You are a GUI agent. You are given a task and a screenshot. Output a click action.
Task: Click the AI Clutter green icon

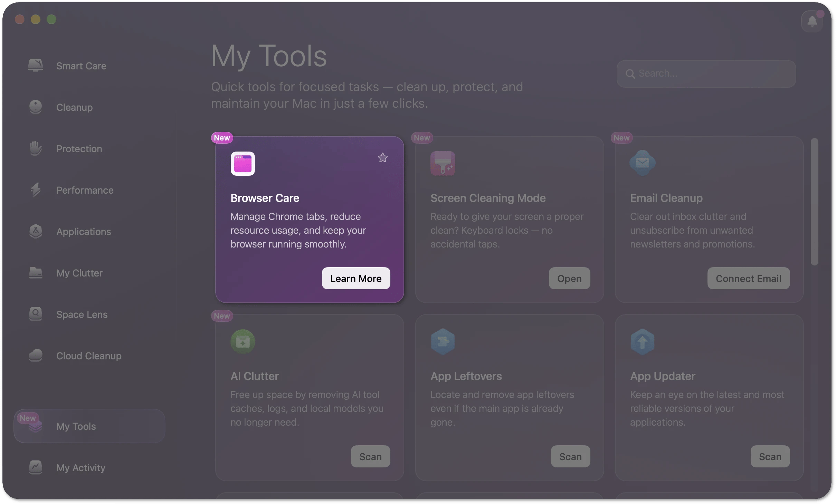click(x=243, y=342)
